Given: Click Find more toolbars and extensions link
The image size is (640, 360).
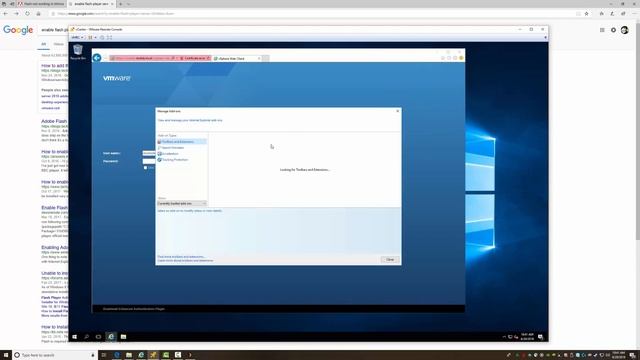Looking at the screenshot, I should pyautogui.click(x=181, y=257).
